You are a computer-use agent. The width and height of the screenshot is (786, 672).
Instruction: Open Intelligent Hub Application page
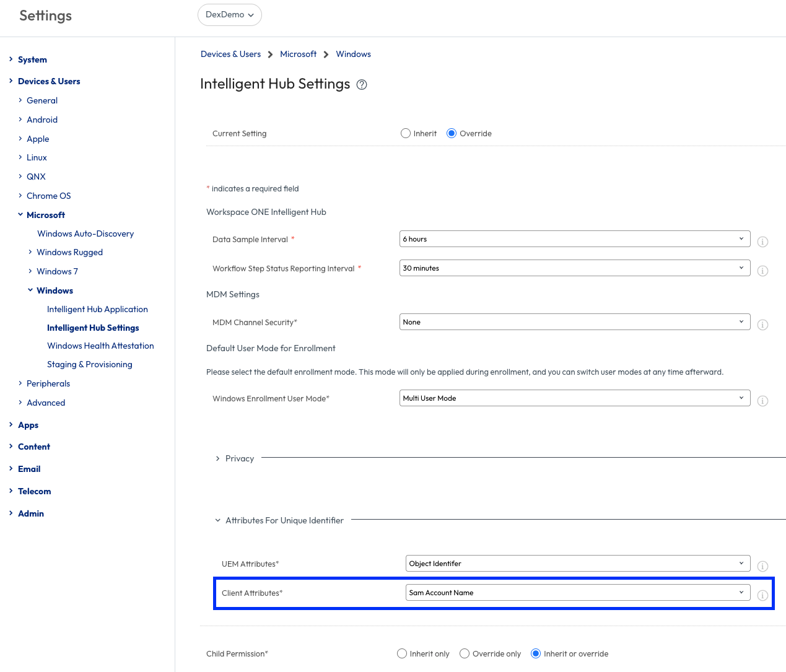pyautogui.click(x=97, y=309)
